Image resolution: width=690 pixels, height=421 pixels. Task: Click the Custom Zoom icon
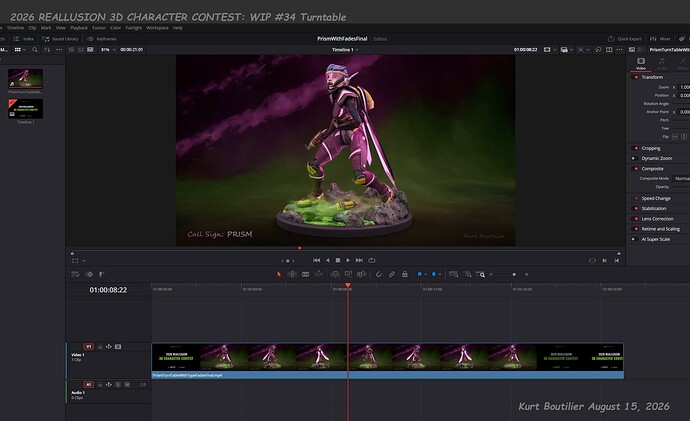click(x=481, y=275)
